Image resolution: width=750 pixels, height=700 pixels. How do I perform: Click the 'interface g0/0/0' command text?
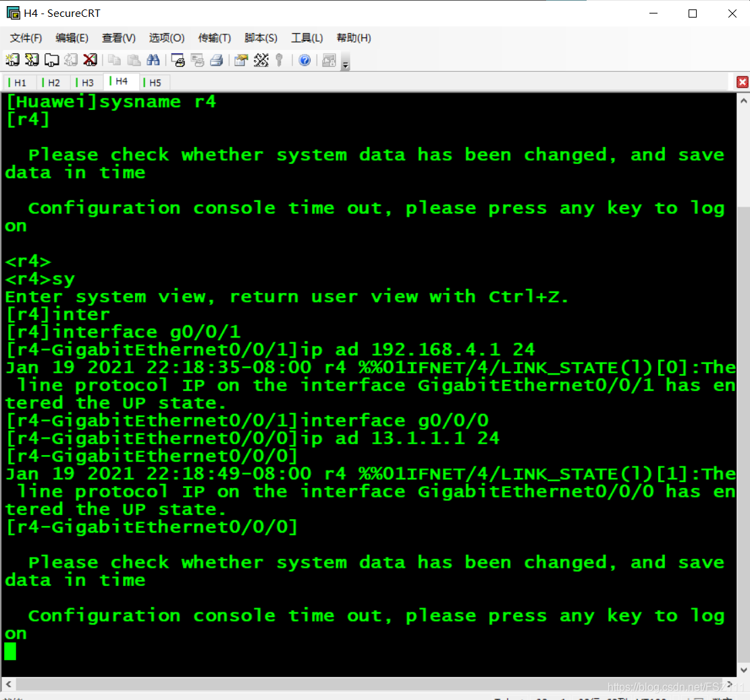coord(395,421)
